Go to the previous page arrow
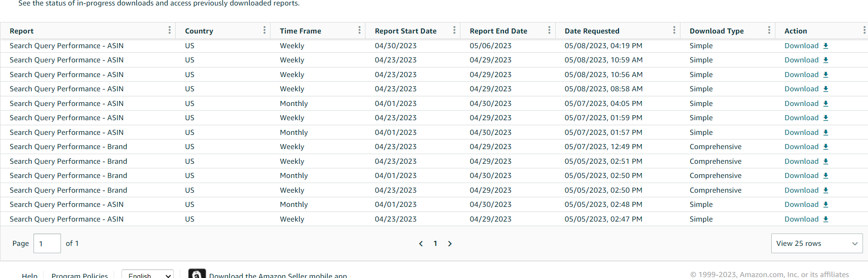The height and width of the screenshot is (278, 868). click(421, 244)
